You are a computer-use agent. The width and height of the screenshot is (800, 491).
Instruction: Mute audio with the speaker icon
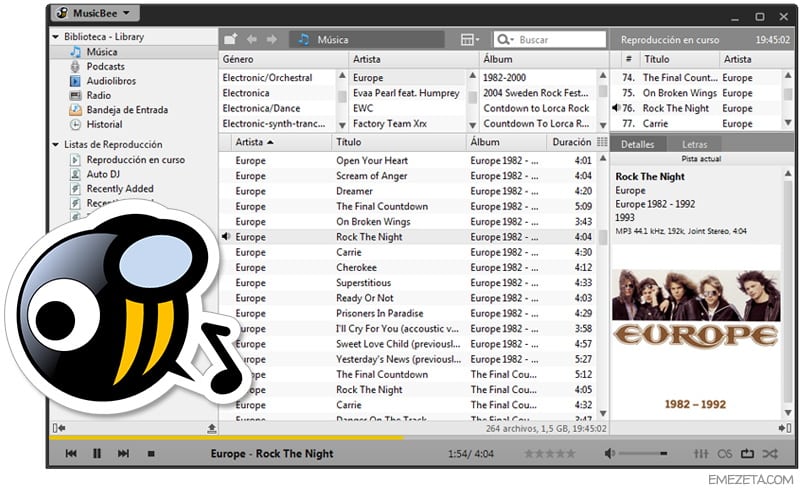[609, 453]
